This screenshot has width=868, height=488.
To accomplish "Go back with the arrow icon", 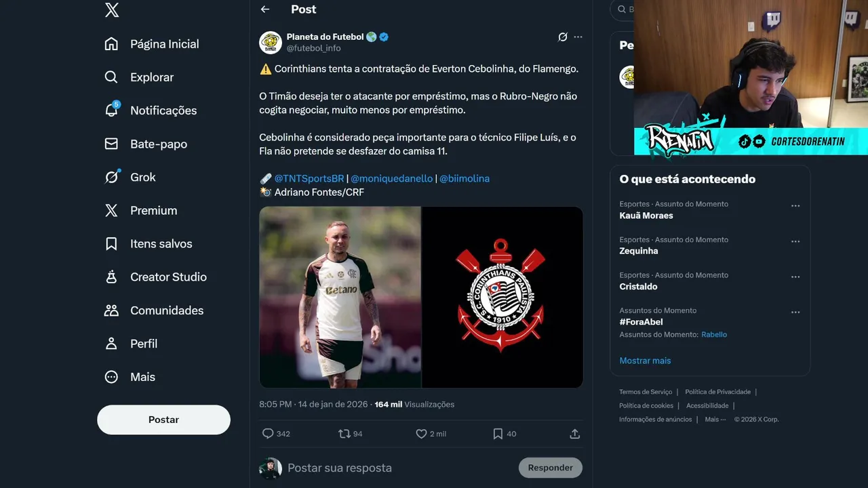I will pyautogui.click(x=265, y=9).
